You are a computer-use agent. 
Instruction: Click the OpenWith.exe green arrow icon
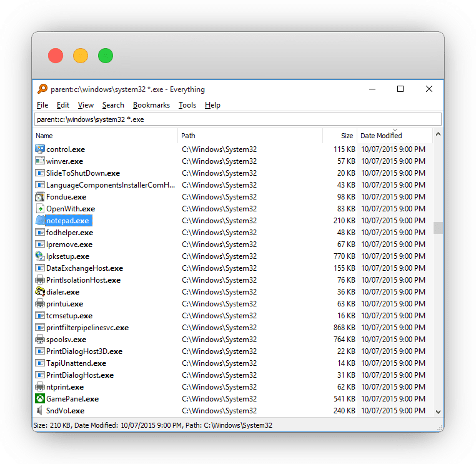click(40, 209)
